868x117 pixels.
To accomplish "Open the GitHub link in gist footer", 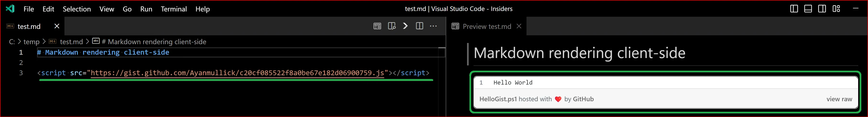I will click(x=583, y=99).
